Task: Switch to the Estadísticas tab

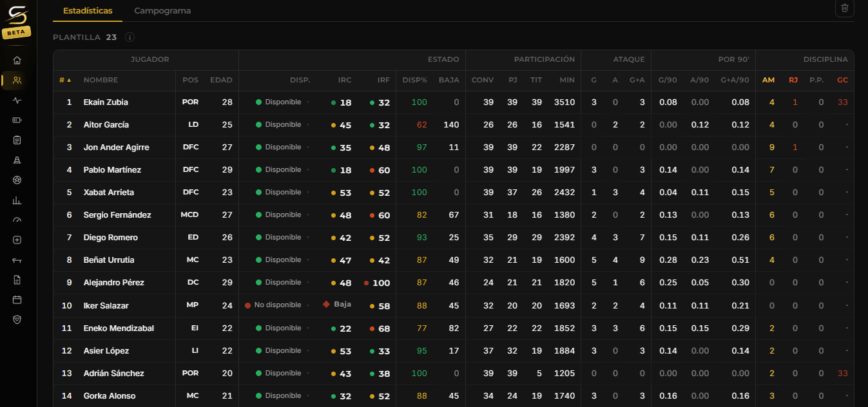Action: (x=88, y=11)
